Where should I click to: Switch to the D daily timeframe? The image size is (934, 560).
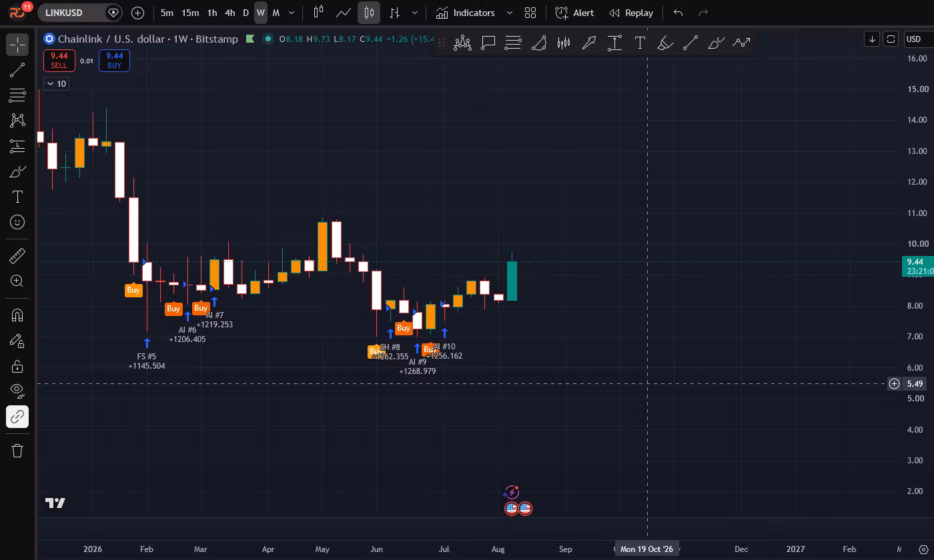[x=246, y=13]
